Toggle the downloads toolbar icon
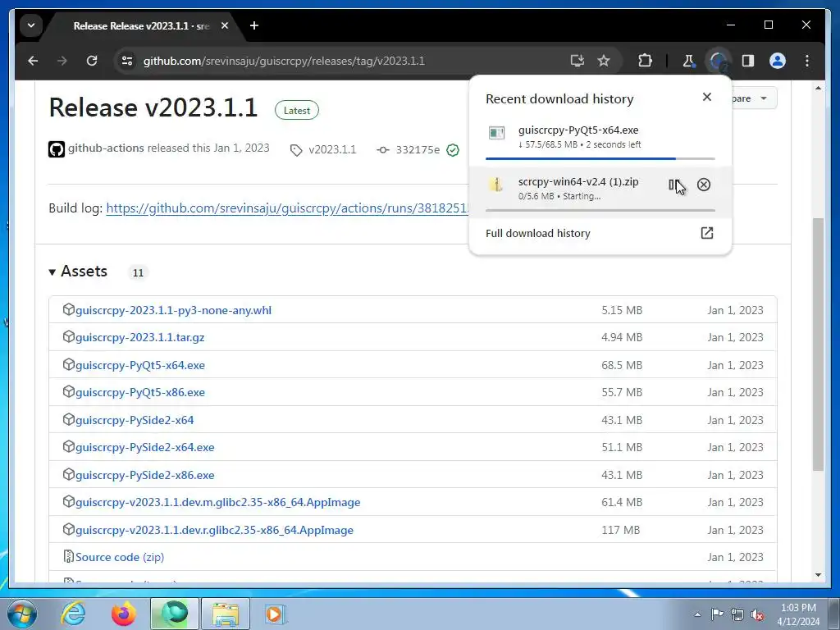 pyautogui.click(x=718, y=61)
